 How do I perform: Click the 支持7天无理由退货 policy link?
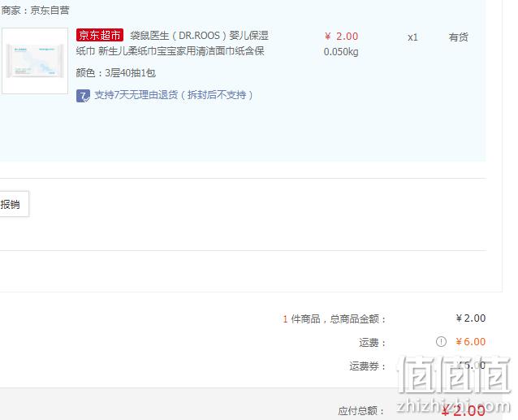[174, 95]
